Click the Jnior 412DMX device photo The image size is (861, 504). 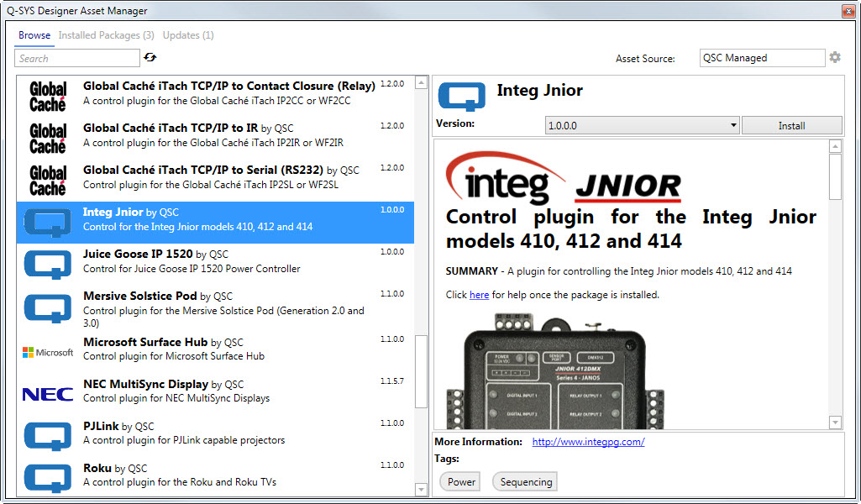pyautogui.click(x=554, y=371)
